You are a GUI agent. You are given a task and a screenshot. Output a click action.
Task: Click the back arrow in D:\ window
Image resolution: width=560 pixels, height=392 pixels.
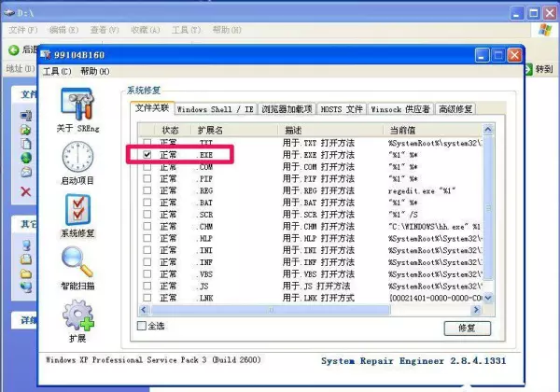click(14, 50)
